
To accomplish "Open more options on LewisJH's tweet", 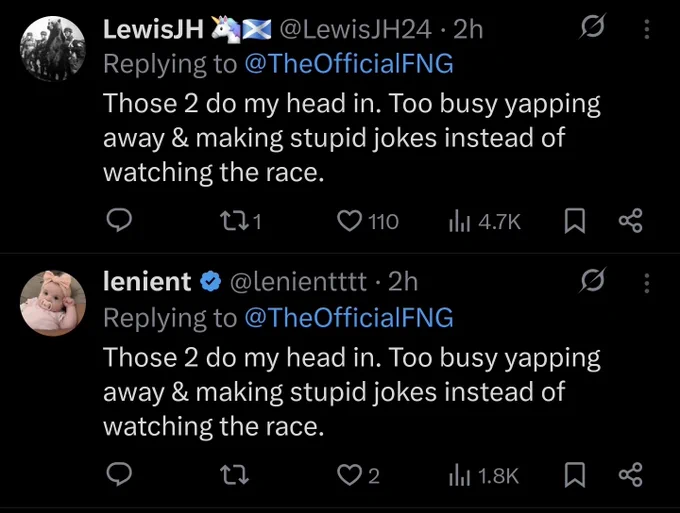I will click(647, 29).
